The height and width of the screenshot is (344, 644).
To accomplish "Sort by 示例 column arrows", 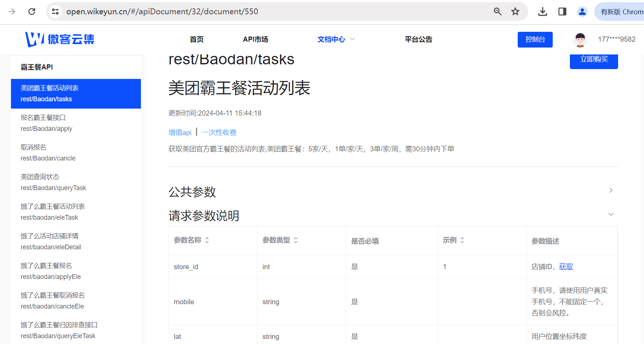I will coord(462,240).
